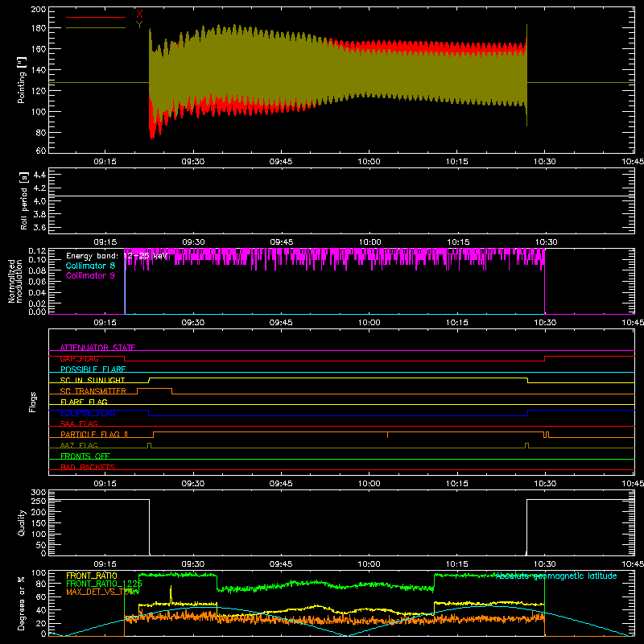Screen dimensions: 644x644
Task: Click the 0.06 tick on modulation axis
Action: (x=37, y=282)
